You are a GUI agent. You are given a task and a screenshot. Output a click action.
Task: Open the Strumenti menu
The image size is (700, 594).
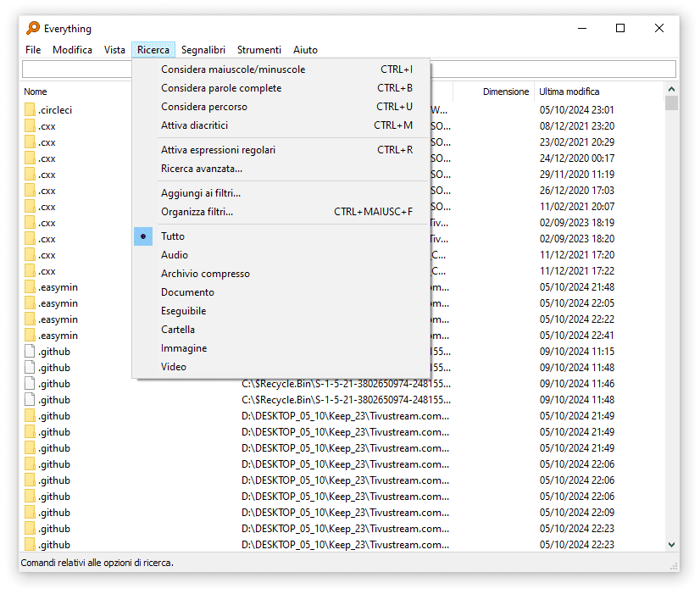259,50
